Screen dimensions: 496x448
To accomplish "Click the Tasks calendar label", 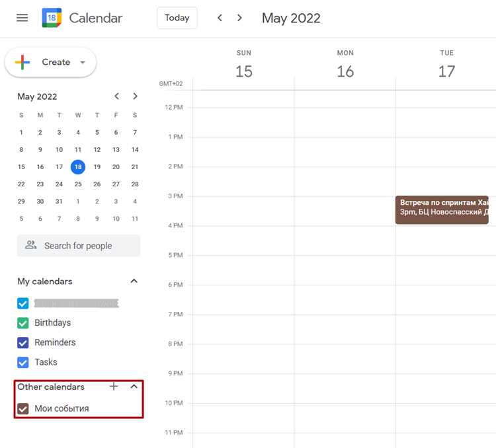I will click(x=46, y=362).
